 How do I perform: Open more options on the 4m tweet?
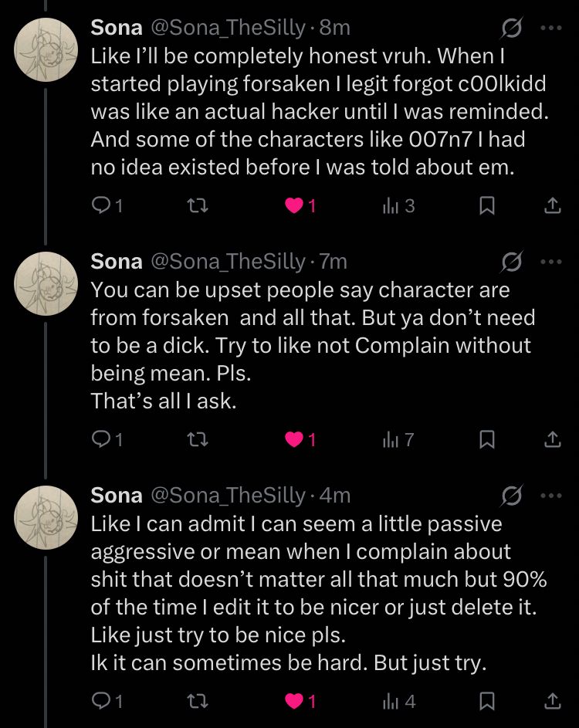(x=551, y=495)
